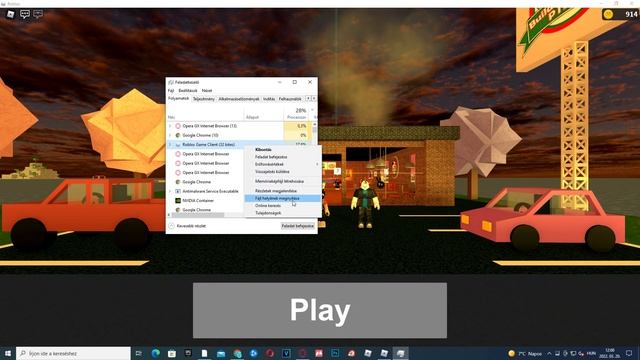Viewport: 640px width, 360px height.
Task: Open Microsoft Edge from the taskbar
Action: point(156,353)
